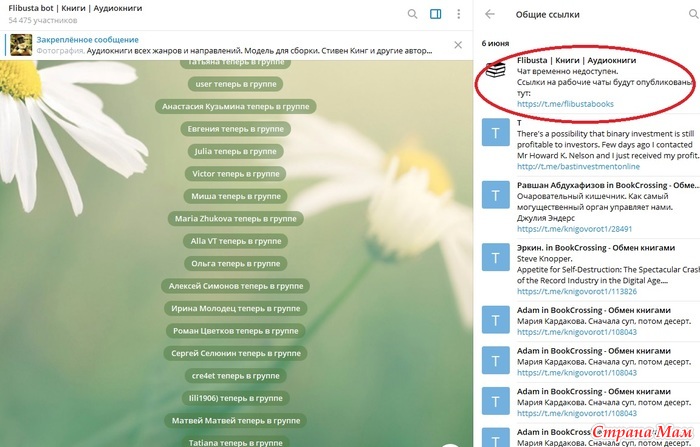The height and width of the screenshot is (447, 700).
Task: Open link t.me/knigovorot1/113826
Action: coord(577,292)
